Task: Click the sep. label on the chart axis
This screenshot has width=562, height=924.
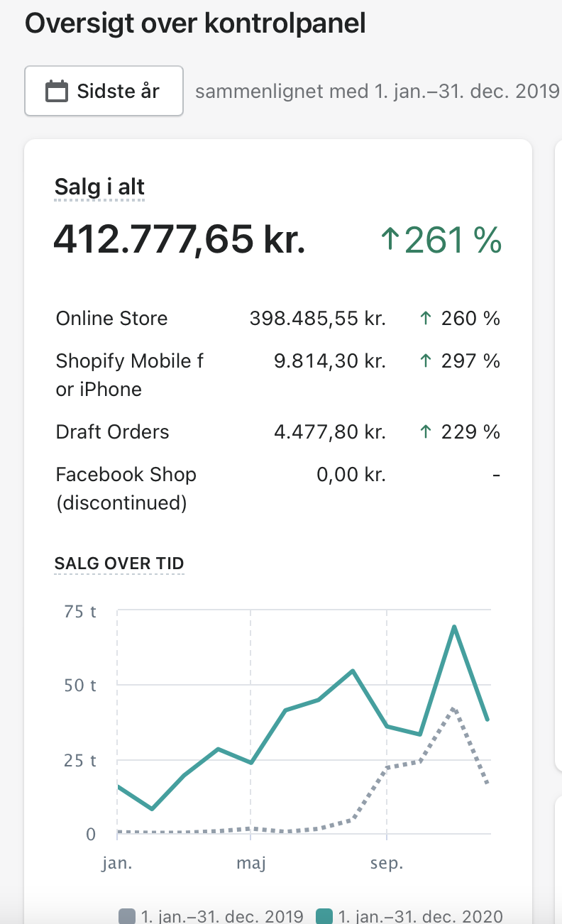Action: (387, 864)
